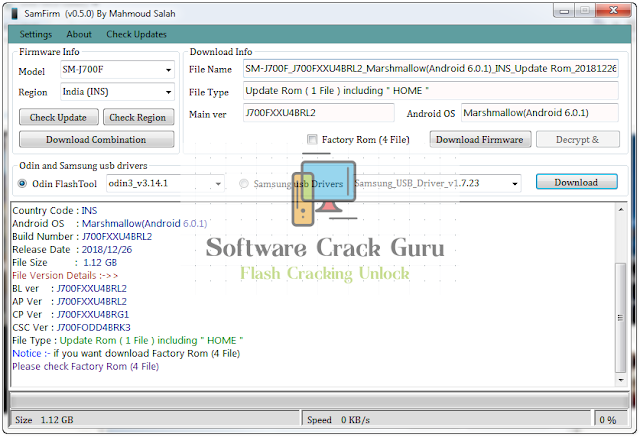Click into the File Name field

[x=431, y=69]
